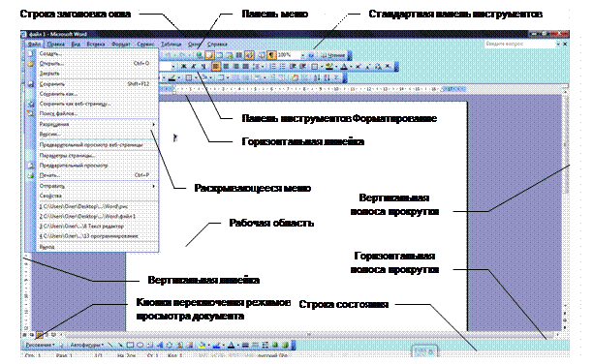Click the highlighted tables and borders icon
This screenshot has width=593, height=364.
pos(210,55)
